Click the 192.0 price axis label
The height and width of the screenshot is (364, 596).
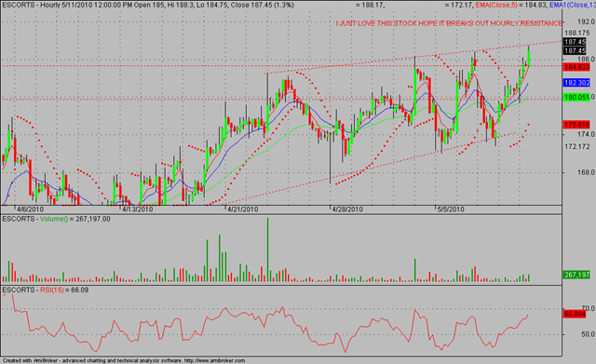tap(586, 21)
